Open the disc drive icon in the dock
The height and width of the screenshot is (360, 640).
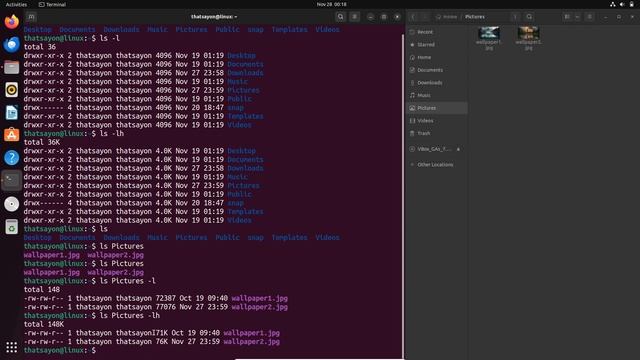(x=11, y=204)
